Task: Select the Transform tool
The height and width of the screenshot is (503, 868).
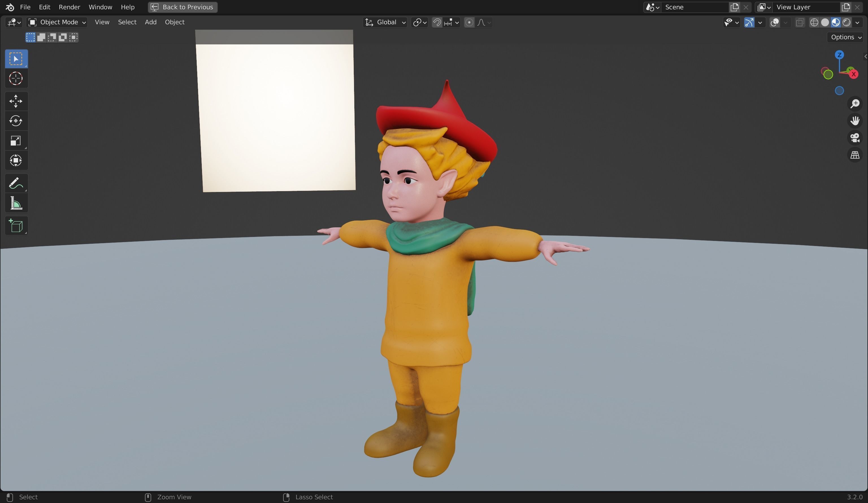Action: point(16,160)
